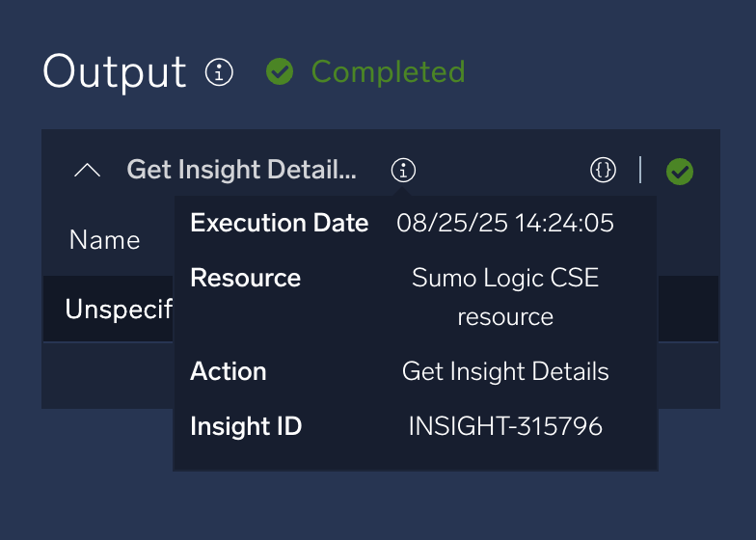Click the green Completed status checkmark icon
This screenshot has width=756, height=540.
[280, 71]
